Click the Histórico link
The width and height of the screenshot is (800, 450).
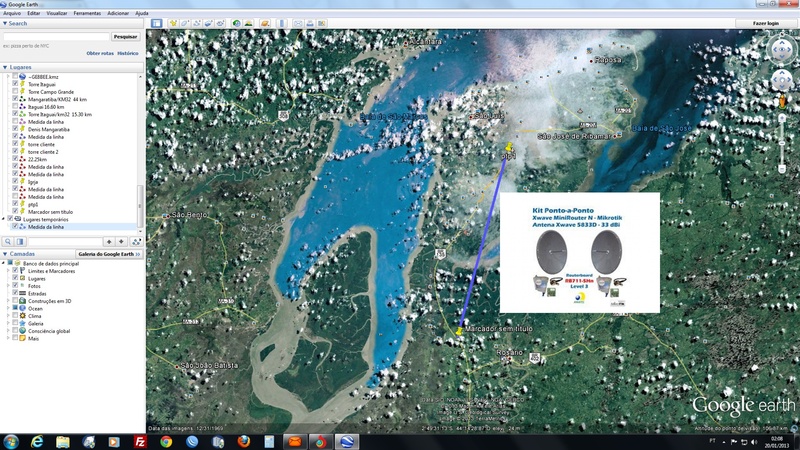tap(128, 53)
